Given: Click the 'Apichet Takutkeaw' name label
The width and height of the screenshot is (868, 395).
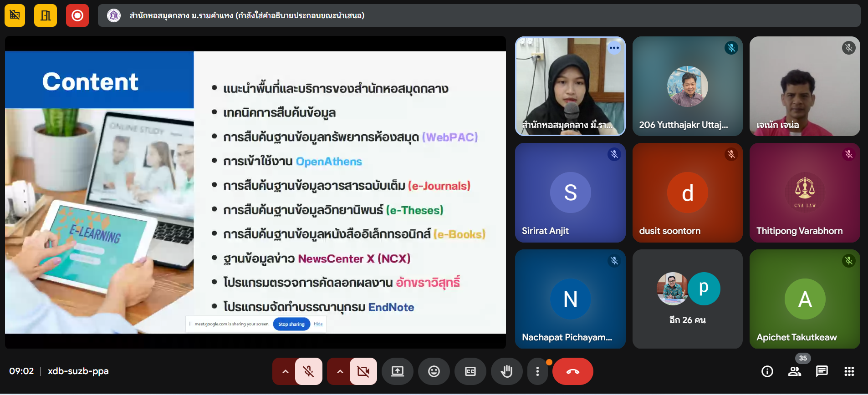Looking at the screenshot, I should [x=797, y=337].
